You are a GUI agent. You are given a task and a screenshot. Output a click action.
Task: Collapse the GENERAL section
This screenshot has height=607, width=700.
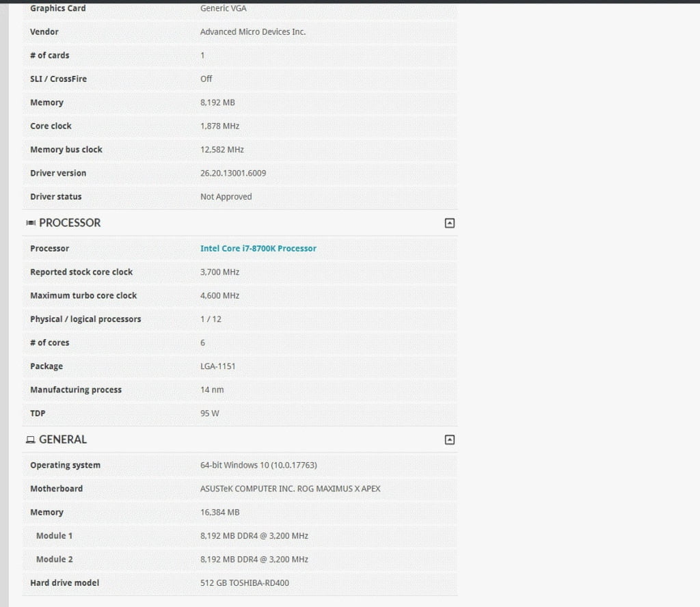pyautogui.click(x=449, y=440)
